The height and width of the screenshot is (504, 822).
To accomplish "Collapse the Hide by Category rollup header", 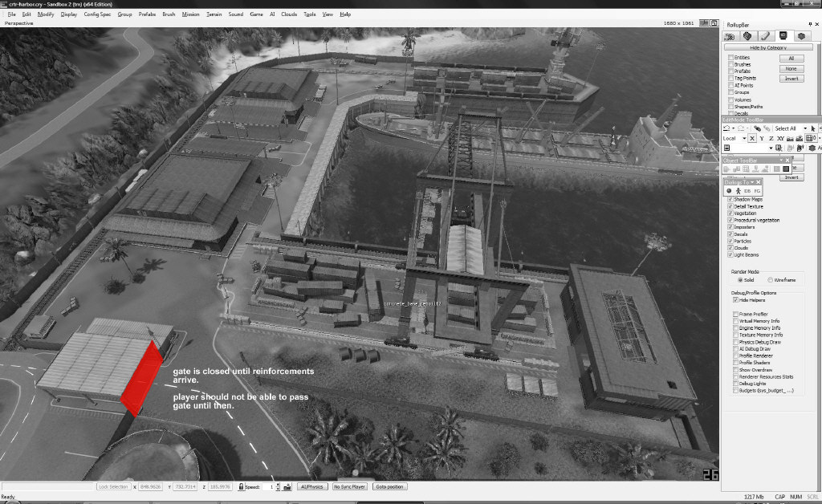I will 768,47.
